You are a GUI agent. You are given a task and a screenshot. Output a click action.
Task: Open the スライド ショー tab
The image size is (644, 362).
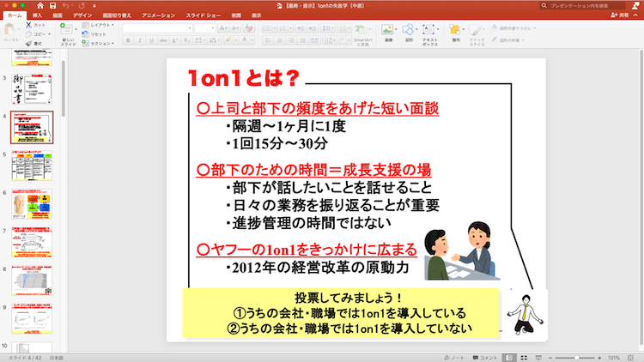point(203,15)
